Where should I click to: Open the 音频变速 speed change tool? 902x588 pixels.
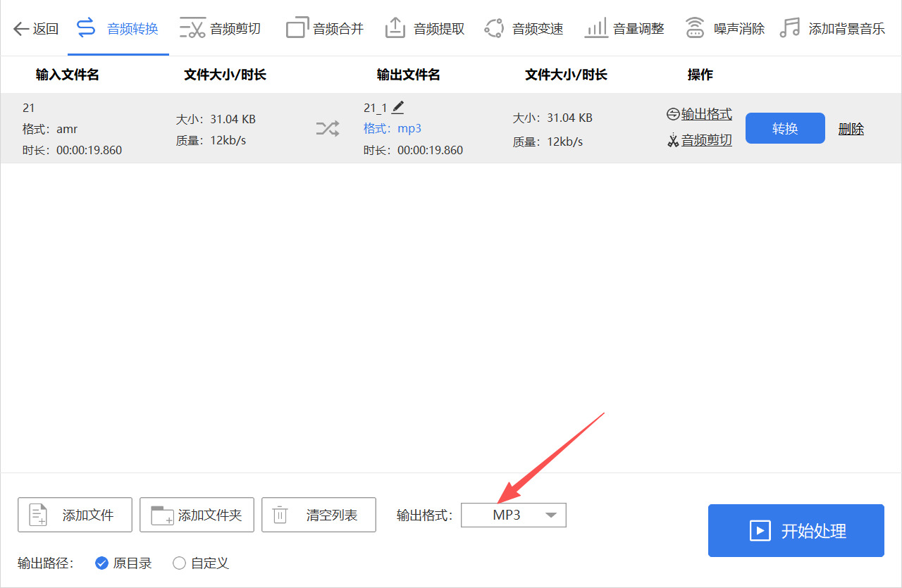tap(524, 28)
